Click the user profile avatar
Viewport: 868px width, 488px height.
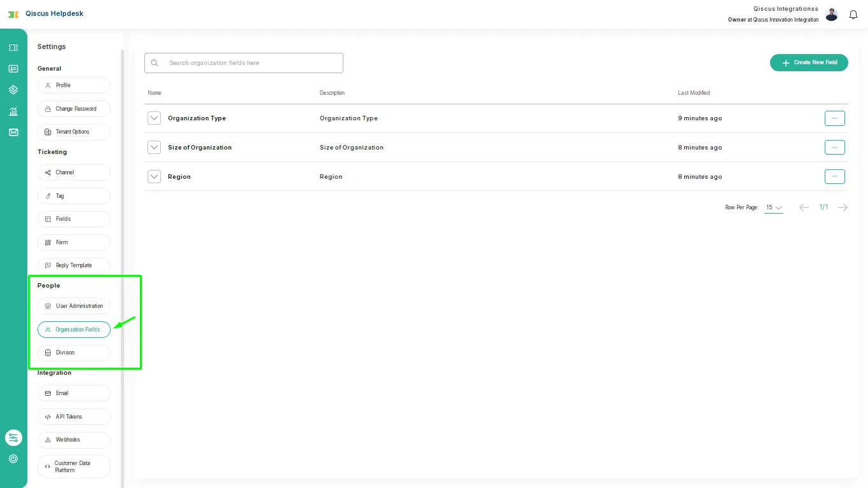pos(831,15)
